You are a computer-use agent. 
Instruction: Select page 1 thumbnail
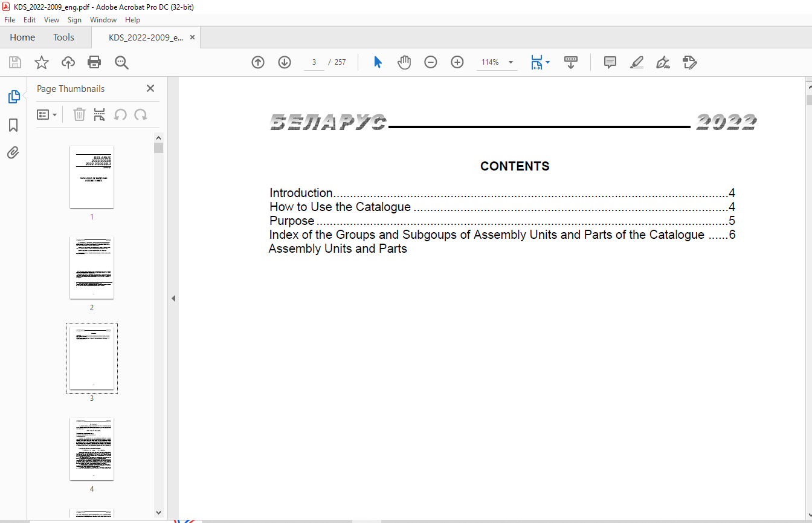click(x=92, y=177)
